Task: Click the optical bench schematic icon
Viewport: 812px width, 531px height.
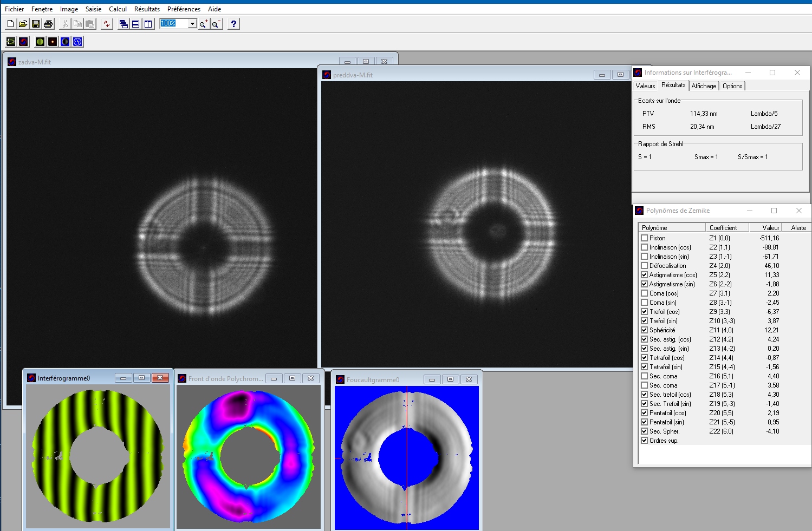Action: pos(11,42)
